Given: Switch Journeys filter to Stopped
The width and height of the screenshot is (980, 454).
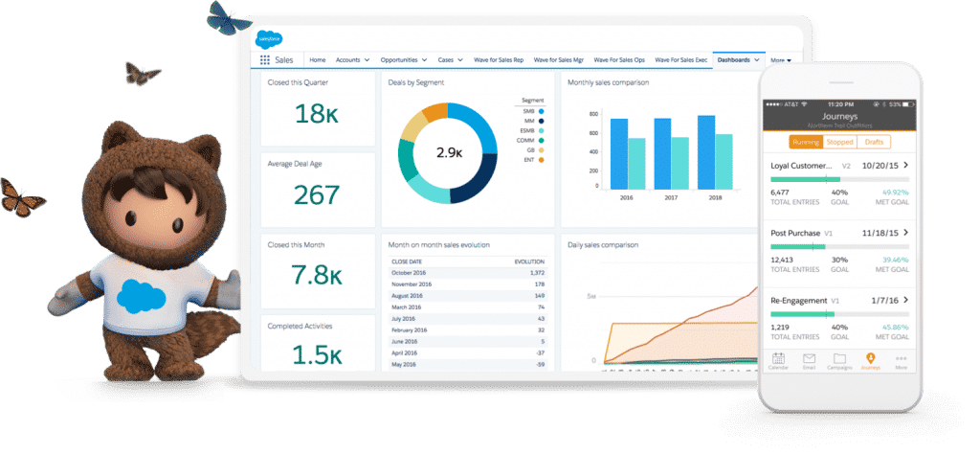Looking at the screenshot, I should (x=839, y=142).
